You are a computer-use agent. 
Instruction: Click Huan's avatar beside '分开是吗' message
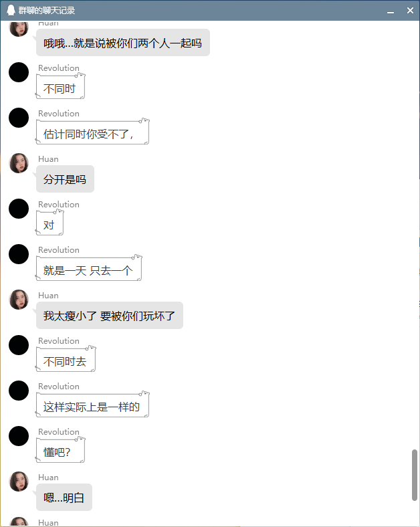tap(19, 163)
